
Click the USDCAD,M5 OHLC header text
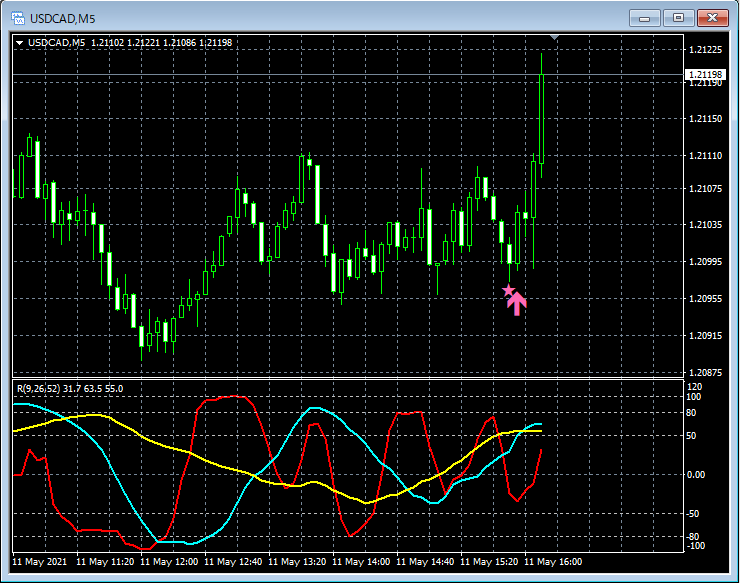point(130,43)
